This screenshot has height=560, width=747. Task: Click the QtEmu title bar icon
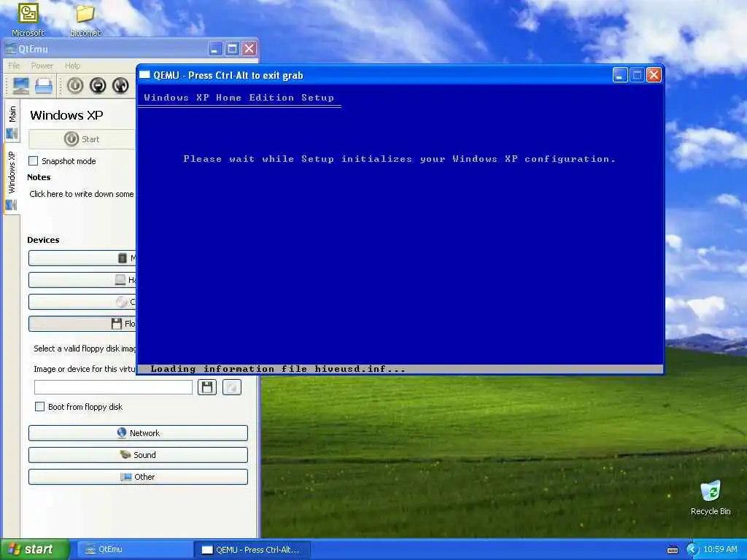click(10, 49)
